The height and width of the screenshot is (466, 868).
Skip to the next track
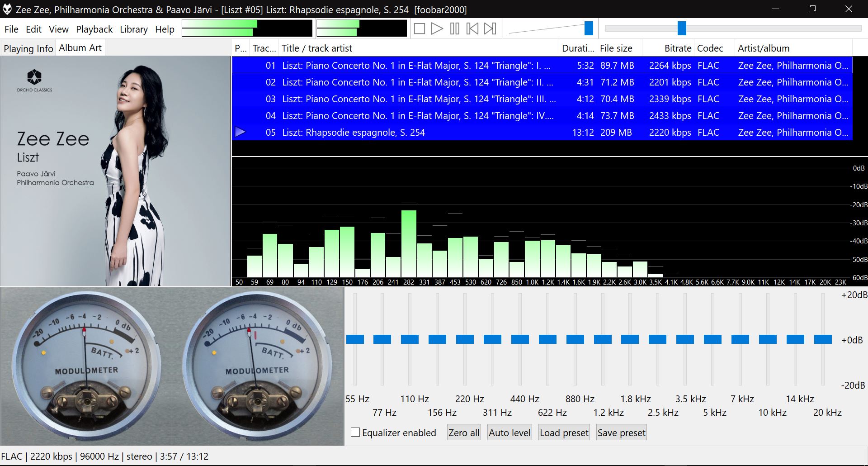pyautogui.click(x=490, y=29)
